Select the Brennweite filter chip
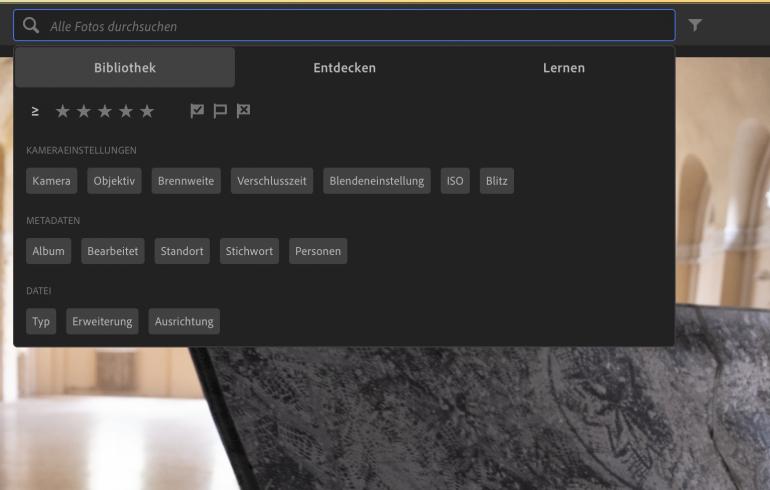Viewport: 770px width, 490px height. point(186,181)
